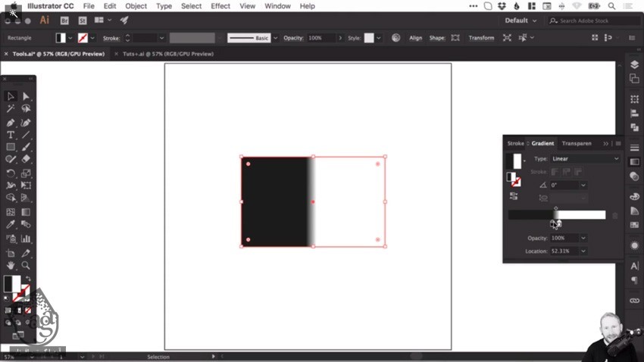
Task: Click the Transform button in control bar
Action: pos(481,38)
